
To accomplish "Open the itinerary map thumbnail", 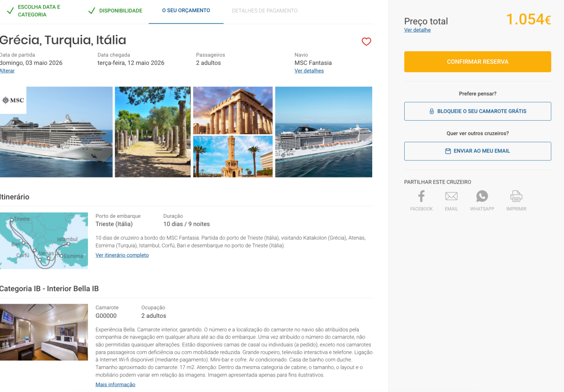I will (x=44, y=241).
